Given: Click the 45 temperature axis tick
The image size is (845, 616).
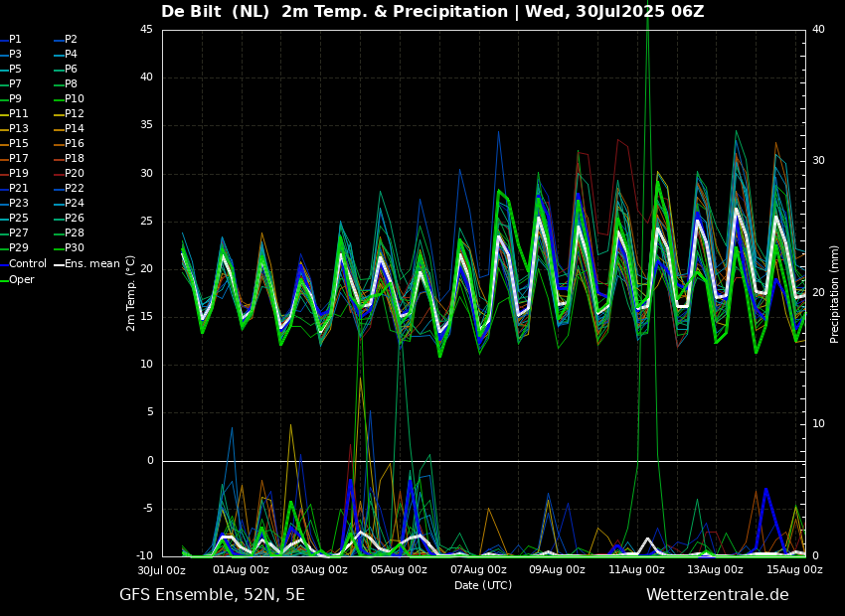Looking at the screenshot, I should coord(146,29).
